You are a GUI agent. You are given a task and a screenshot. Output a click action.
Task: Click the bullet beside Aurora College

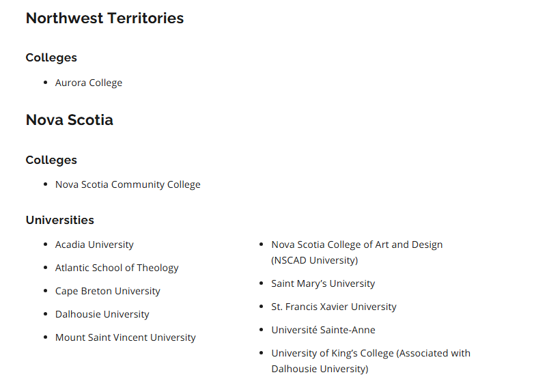coord(45,82)
